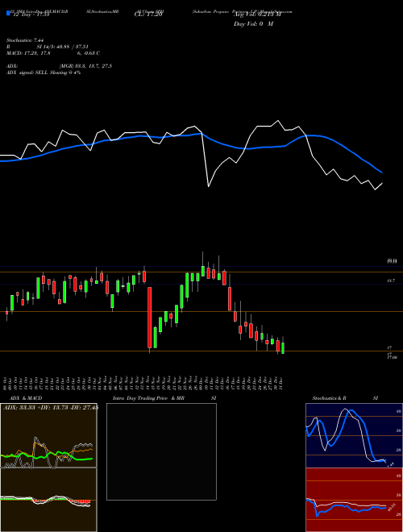
Task: Click the last green candlestick on 31 Dec
Action: [x=283, y=347]
